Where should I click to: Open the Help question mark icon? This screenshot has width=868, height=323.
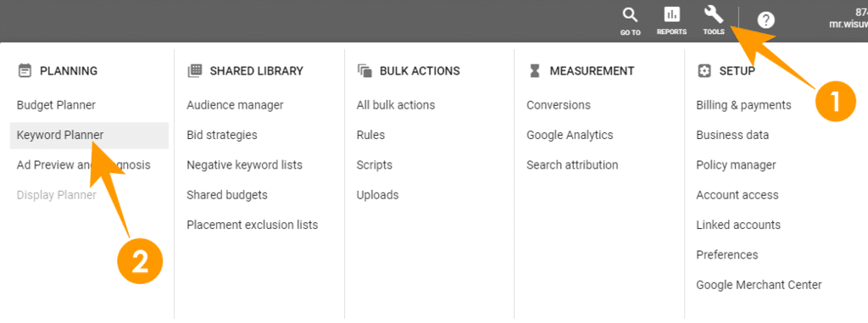click(766, 20)
